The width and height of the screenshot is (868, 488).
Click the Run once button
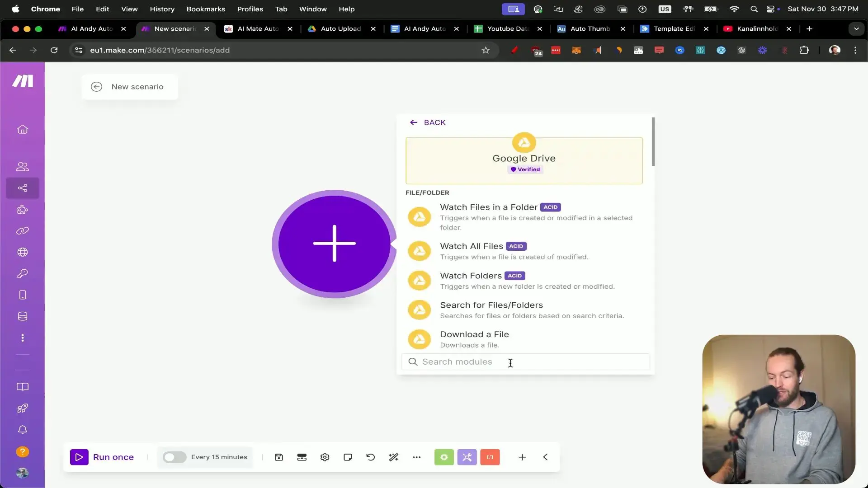(x=102, y=457)
